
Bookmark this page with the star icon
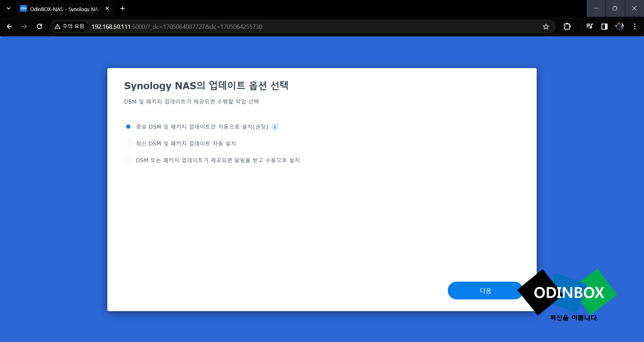[546, 26]
